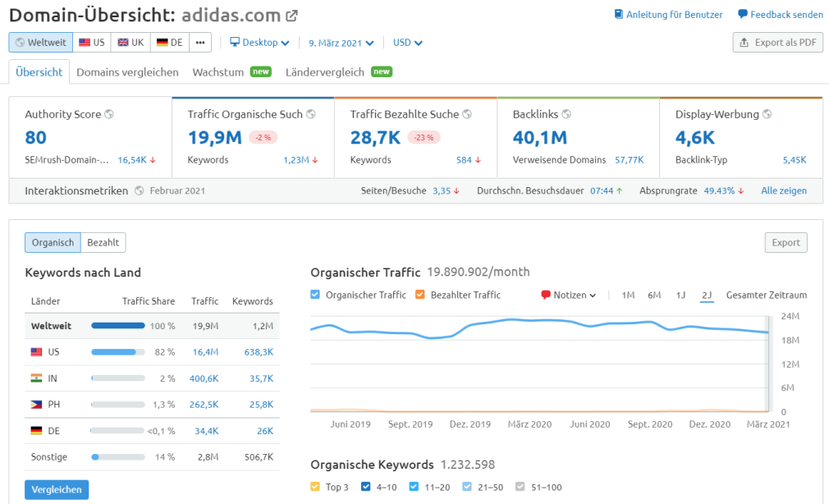Uncheck the Organischer Traffic checkbox
The height and width of the screenshot is (504, 829).
coord(316,295)
